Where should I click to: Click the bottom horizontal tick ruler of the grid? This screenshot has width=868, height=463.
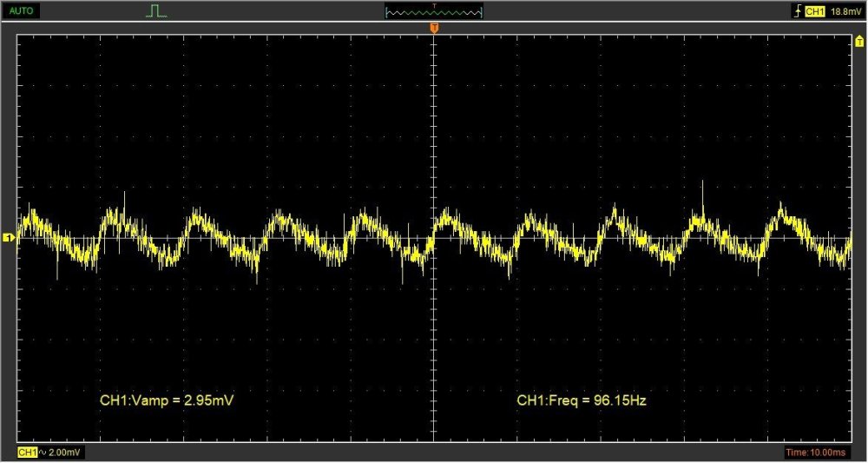pos(434,440)
